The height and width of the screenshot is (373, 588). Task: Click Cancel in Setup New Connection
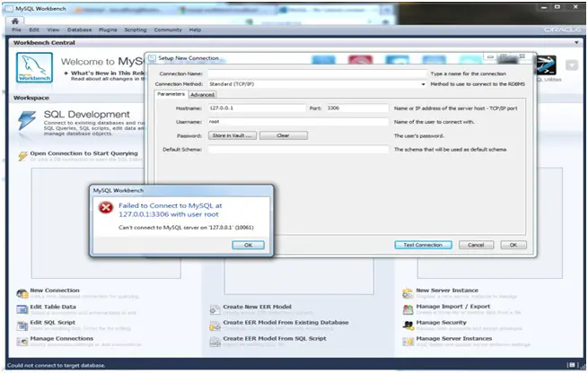477,245
